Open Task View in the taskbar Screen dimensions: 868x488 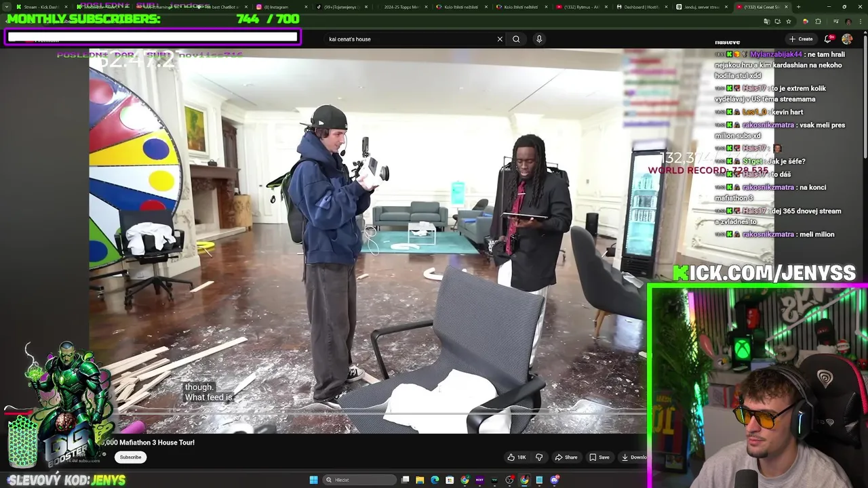(x=406, y=480)
